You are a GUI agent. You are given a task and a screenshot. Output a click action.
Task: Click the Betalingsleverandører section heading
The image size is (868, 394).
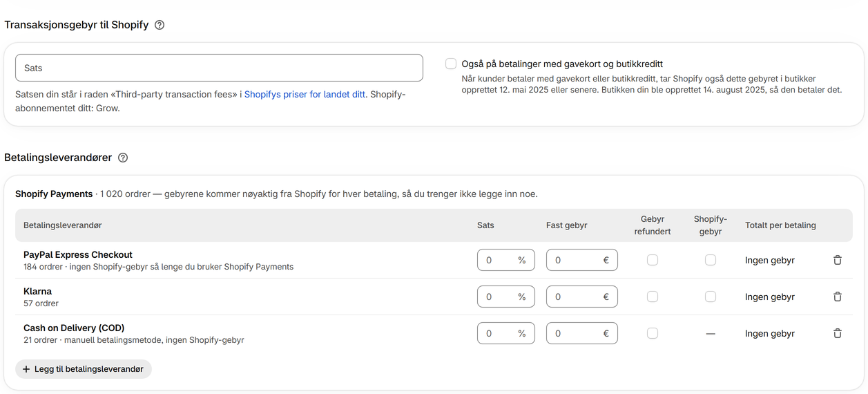pyautogui.click(x=58, y=158)
